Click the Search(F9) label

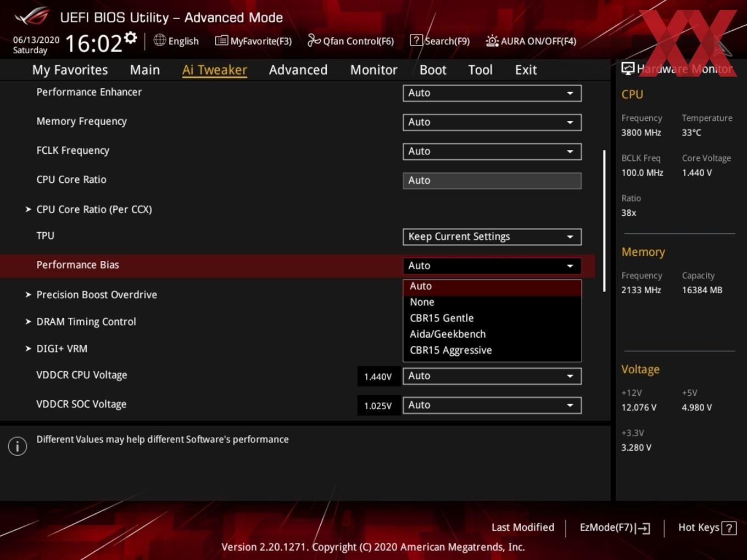(x=447, y=41)
